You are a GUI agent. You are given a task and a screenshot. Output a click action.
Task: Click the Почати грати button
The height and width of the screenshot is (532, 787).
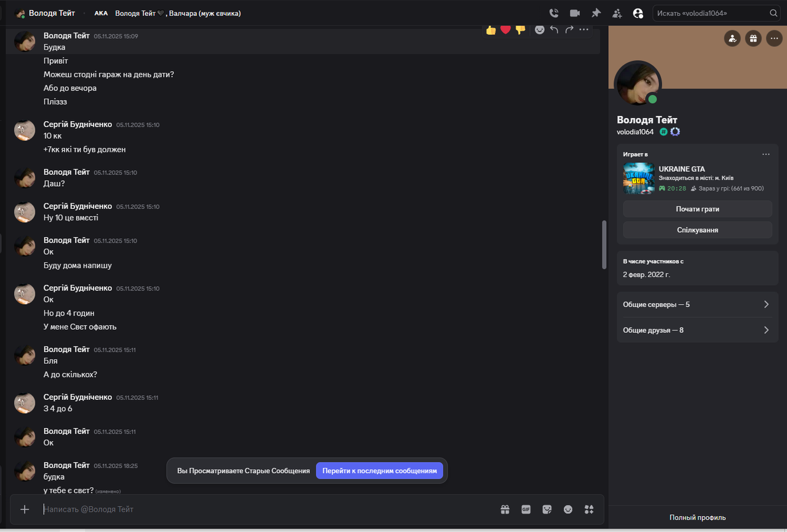[x=697, y=209]
